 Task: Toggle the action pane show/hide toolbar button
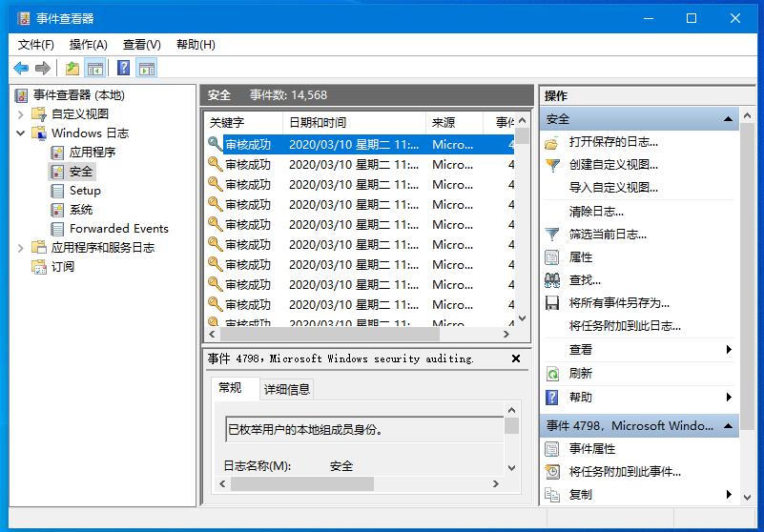point(146,68)
